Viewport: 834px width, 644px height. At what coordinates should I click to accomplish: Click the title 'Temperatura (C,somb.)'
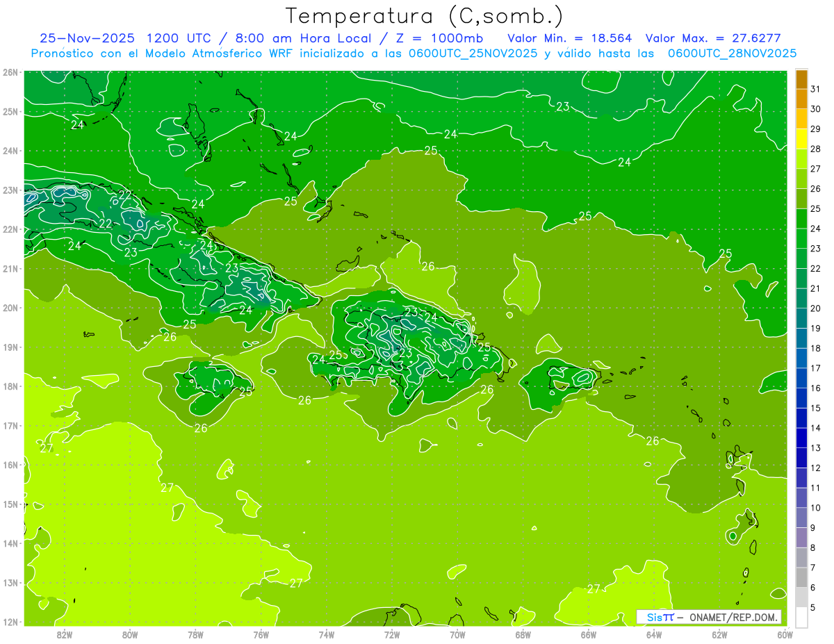pyautogui.click(x=425, y=17)
